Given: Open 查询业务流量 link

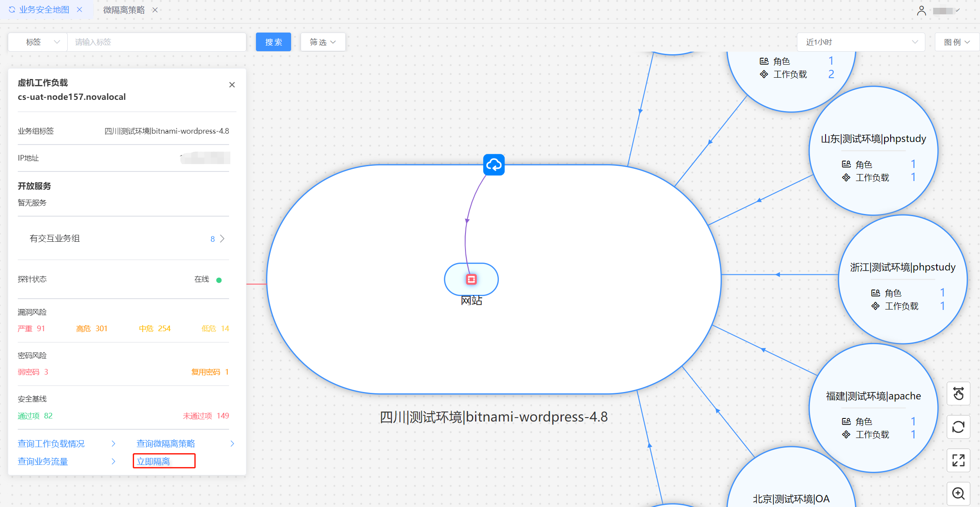Looking at the screenshot, I should click(x=43, y=461).
